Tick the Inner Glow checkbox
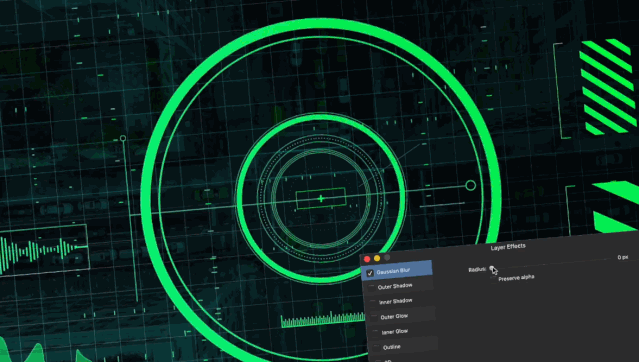 (376, 333)
